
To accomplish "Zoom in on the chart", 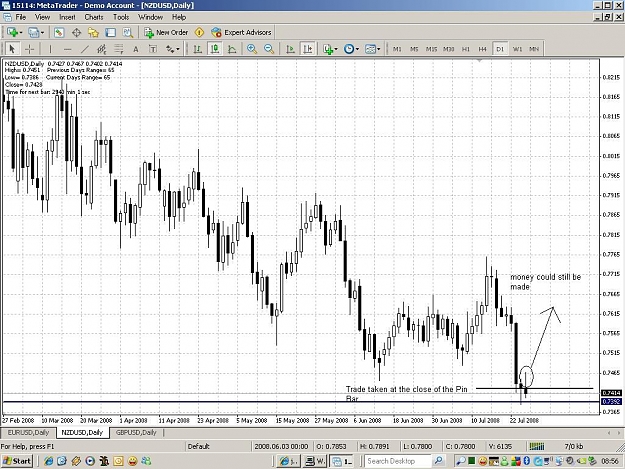I will click(x=252, y=49).
